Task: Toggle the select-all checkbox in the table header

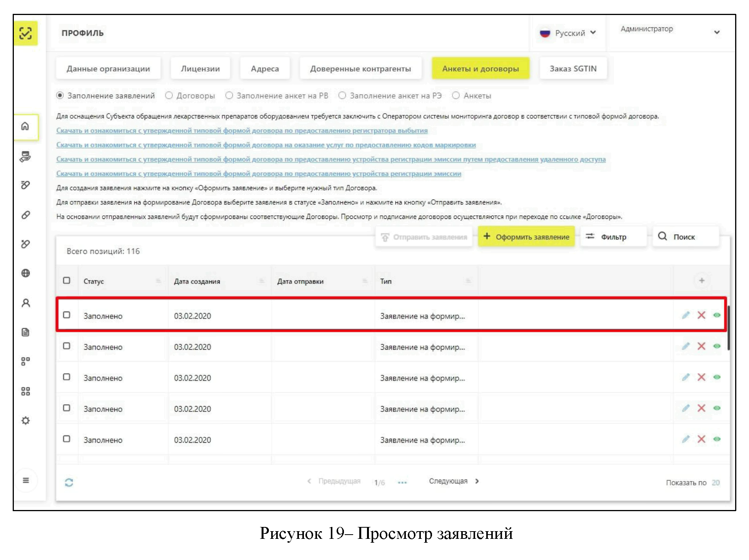Action: pos(67,280)
